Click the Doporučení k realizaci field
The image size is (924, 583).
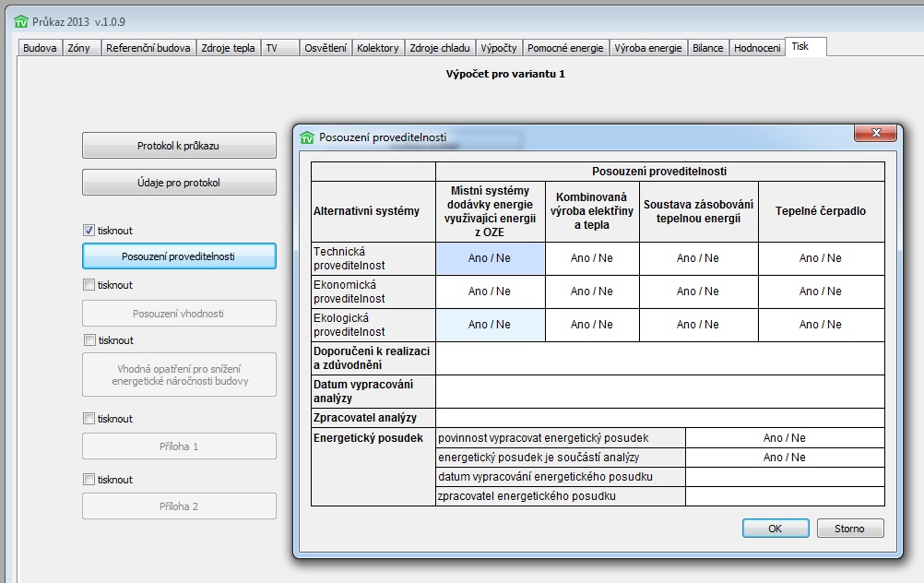[x=659, y=358]
